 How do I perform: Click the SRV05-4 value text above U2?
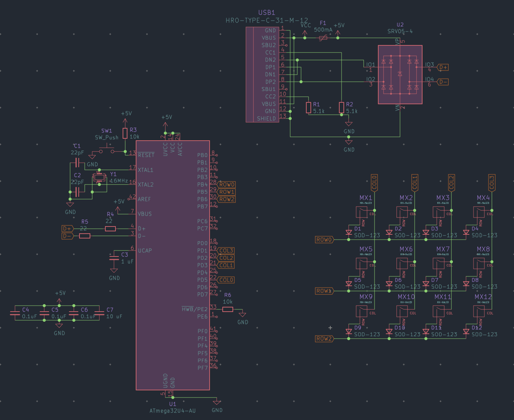click(x=400, y=31)
